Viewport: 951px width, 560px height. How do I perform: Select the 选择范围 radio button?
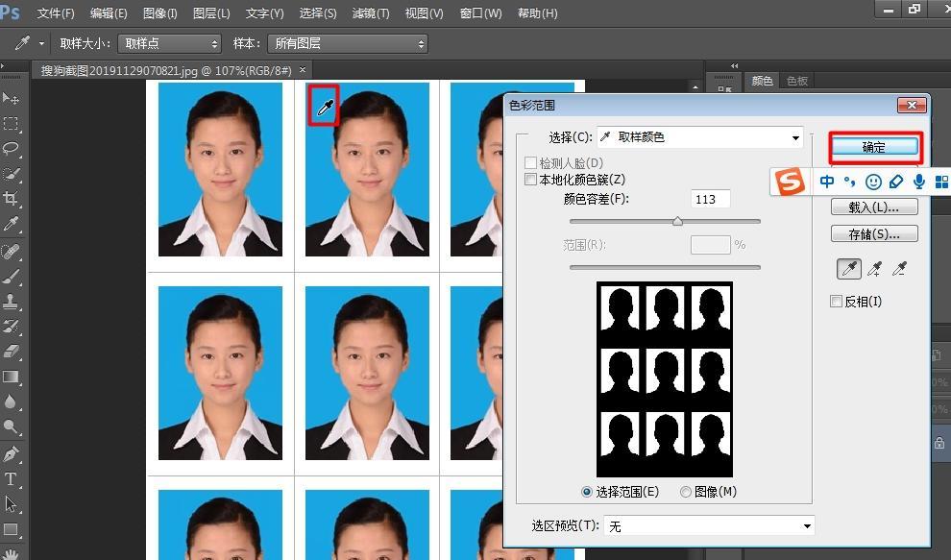point(587,492)
